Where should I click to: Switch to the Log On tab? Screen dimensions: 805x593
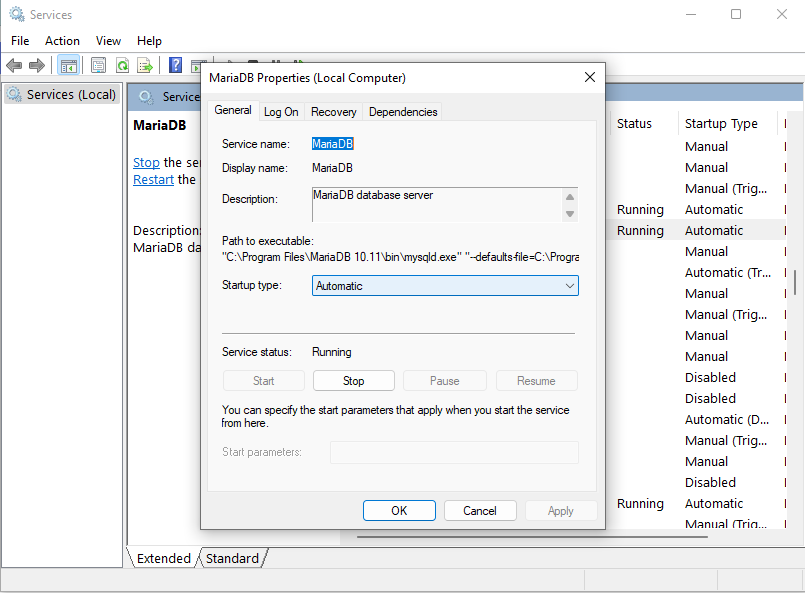(281, 112)
